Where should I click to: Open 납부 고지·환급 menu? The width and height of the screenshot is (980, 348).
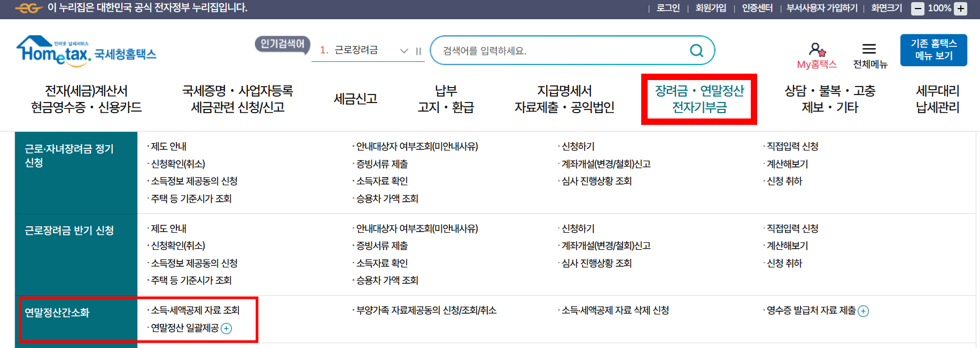tap(446, 99)
